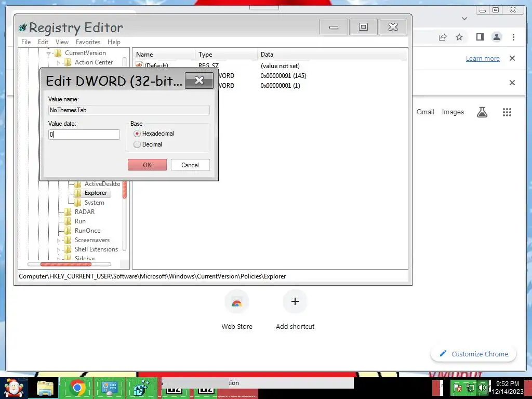Open Chrome's three-dot menu
The height and width of the screenshot is (399, 532).
[513, 37]
